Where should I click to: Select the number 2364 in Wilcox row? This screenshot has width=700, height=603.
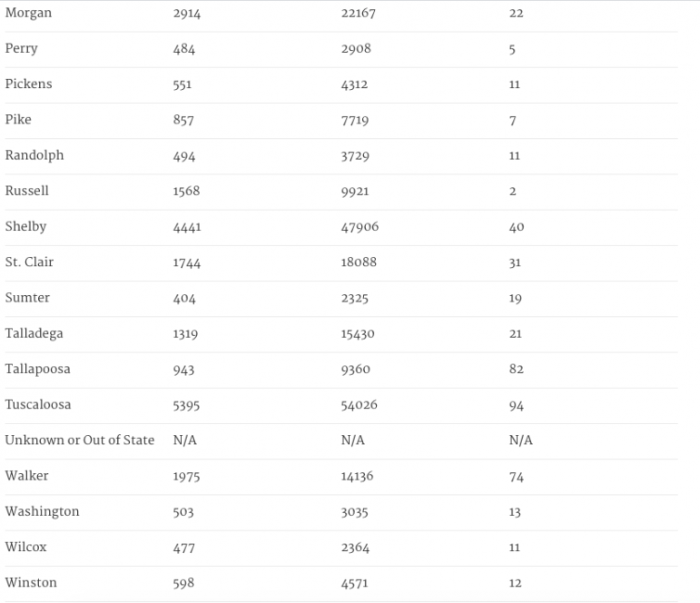point(356,548)
